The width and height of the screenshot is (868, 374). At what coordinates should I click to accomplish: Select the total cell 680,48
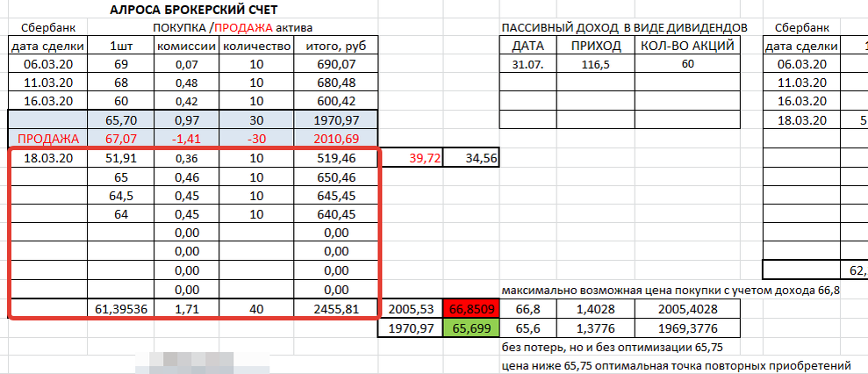[336, 83]
